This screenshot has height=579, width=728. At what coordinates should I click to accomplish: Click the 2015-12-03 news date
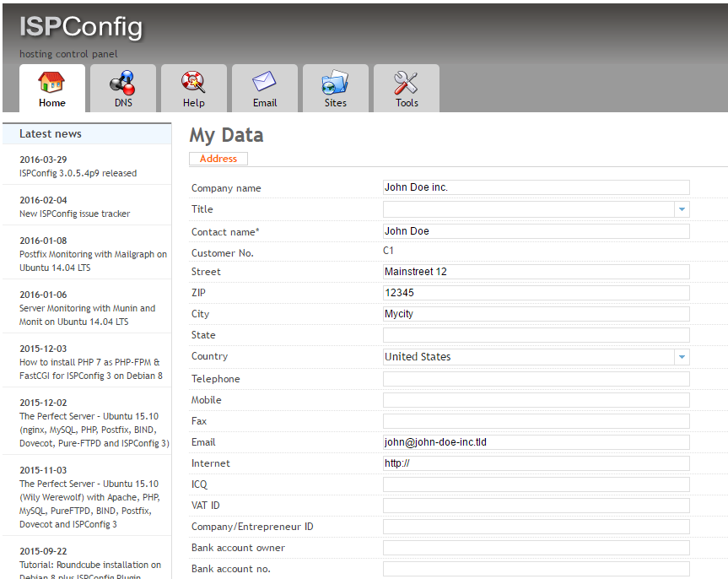click(43, 349)
